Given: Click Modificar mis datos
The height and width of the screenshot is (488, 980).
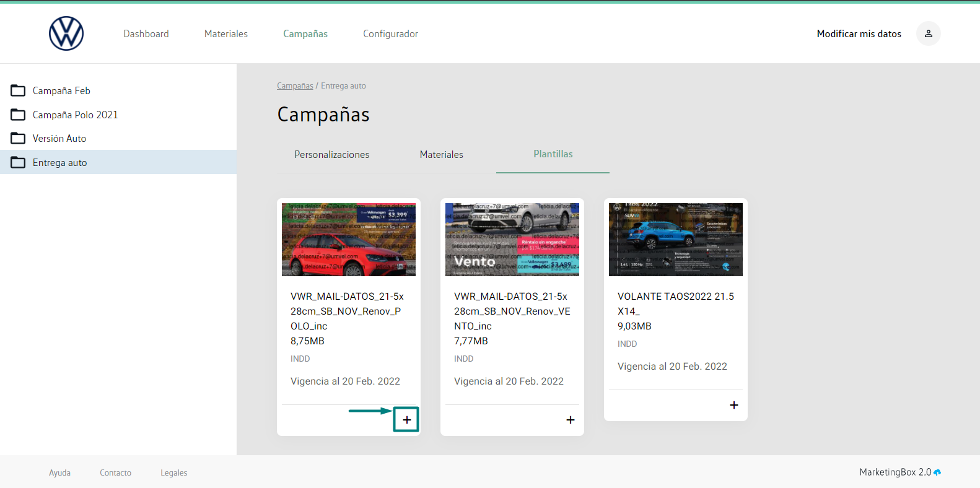Looking at the screenshot, I should point(859,33).
